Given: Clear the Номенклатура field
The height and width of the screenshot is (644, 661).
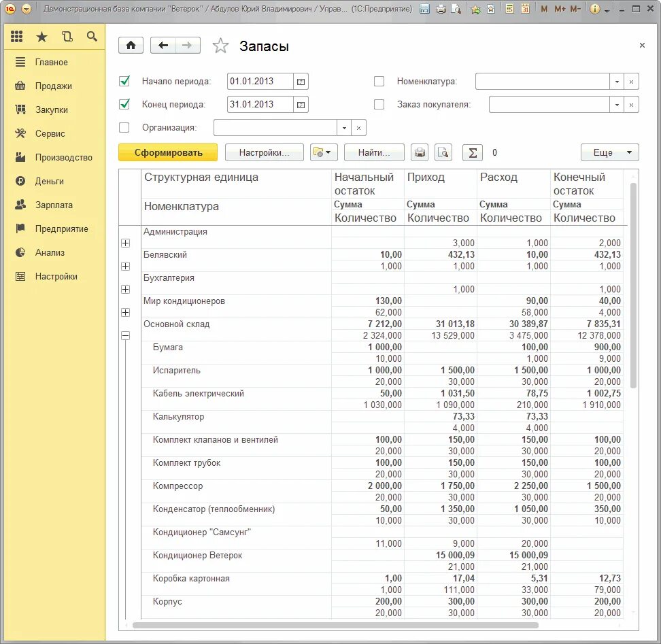Looking at the screenshot, I should [631, 82].
